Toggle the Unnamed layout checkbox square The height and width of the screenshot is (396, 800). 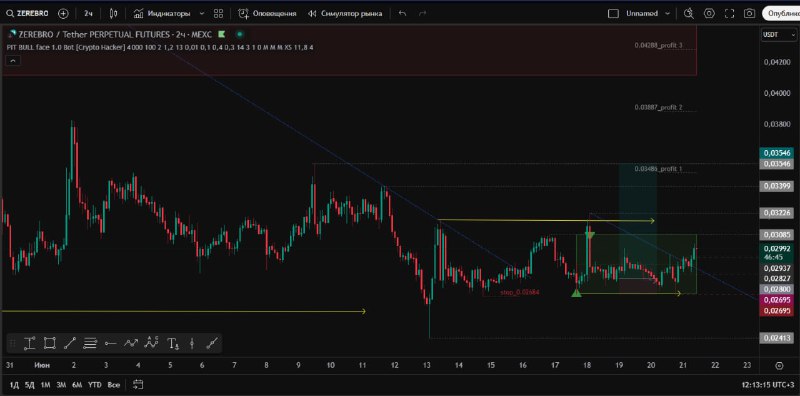coord(613,14)
